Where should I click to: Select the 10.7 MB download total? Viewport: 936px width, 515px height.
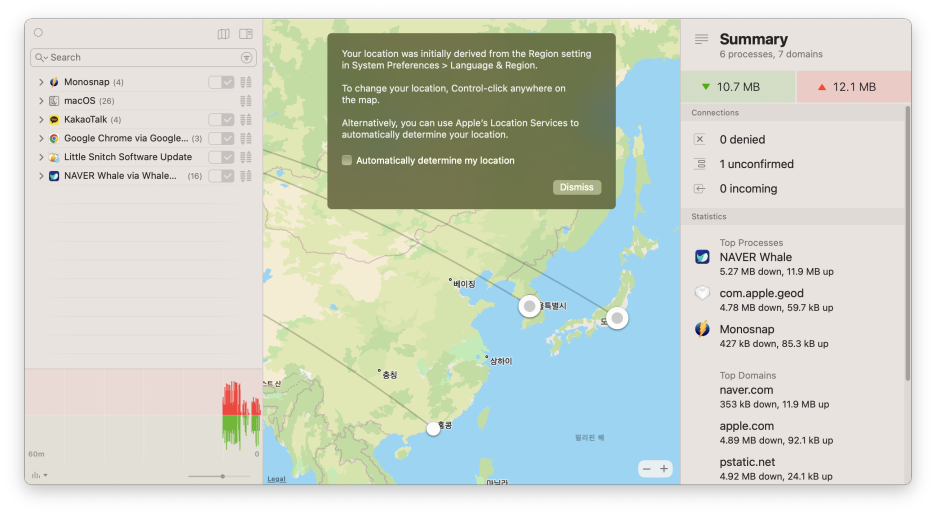tap(738, 87)
